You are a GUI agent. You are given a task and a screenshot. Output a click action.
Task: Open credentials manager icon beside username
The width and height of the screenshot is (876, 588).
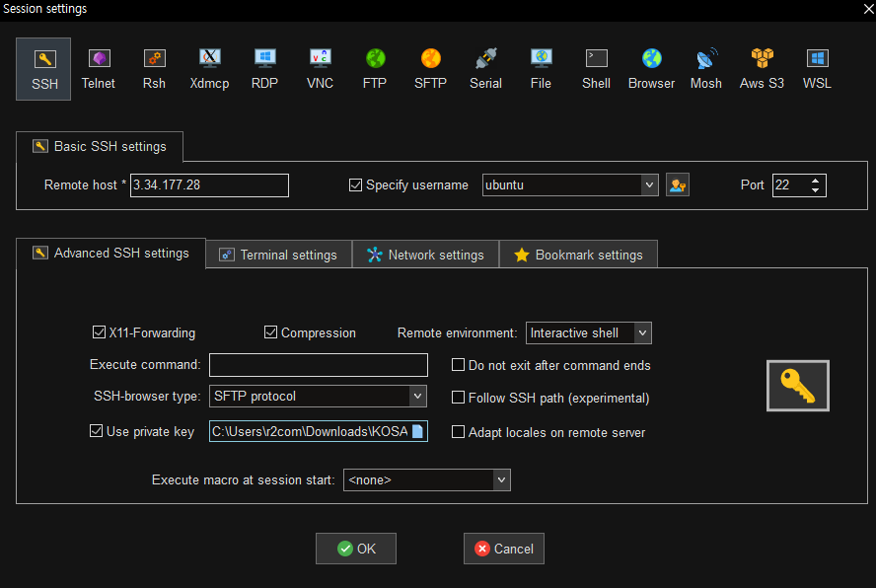(x=678, y=185)
